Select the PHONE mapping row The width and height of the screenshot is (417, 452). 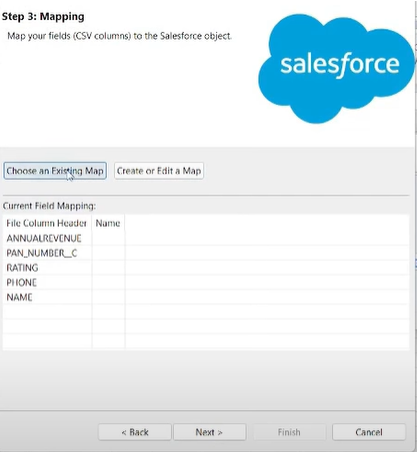pyautogui.click(x=206, y=282)
